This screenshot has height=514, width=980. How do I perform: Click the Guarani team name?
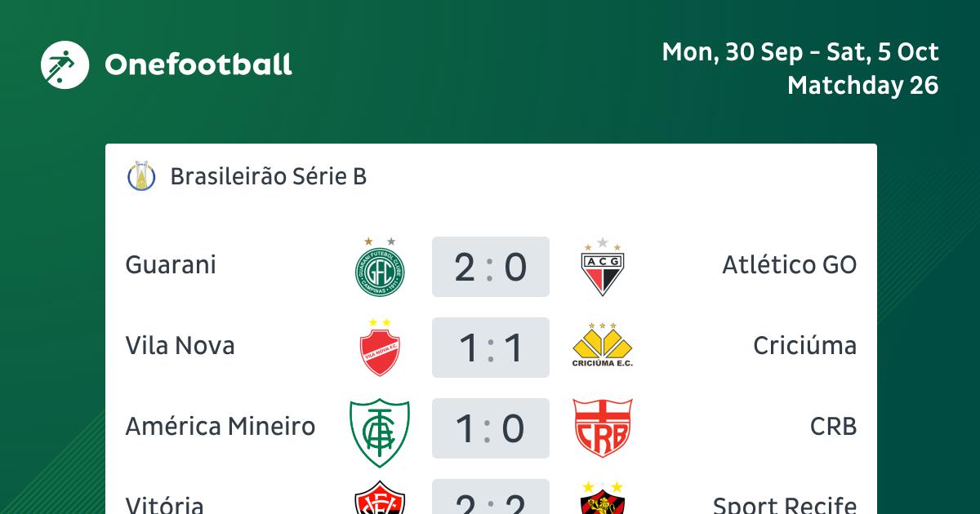tap(171, 265)
